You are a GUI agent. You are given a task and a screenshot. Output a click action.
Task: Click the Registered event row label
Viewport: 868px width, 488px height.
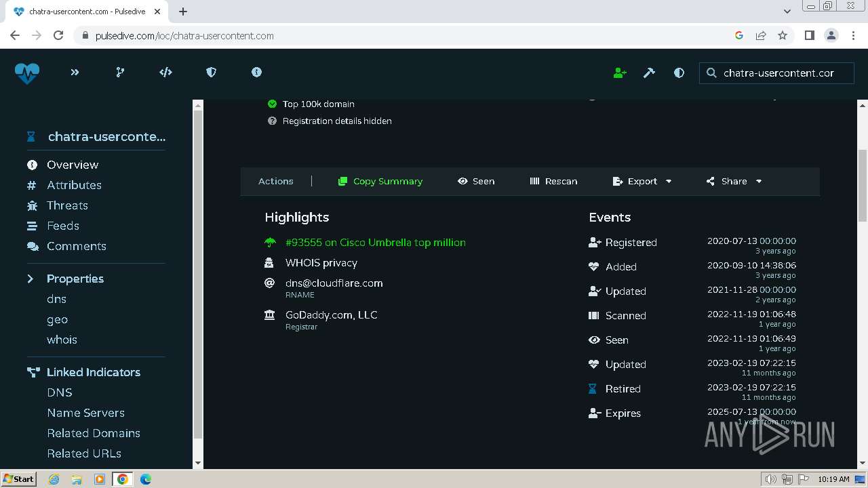click(631, 243)
